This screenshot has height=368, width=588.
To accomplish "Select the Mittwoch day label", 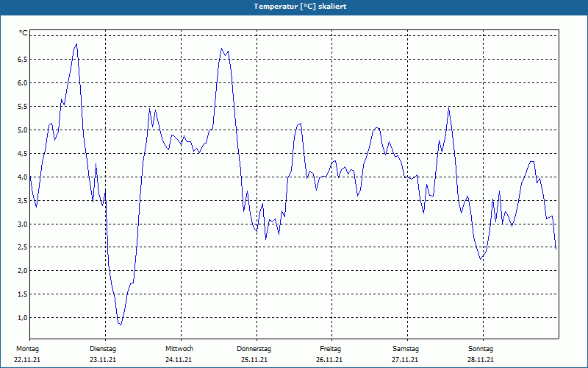I will [x=179, y=349].
